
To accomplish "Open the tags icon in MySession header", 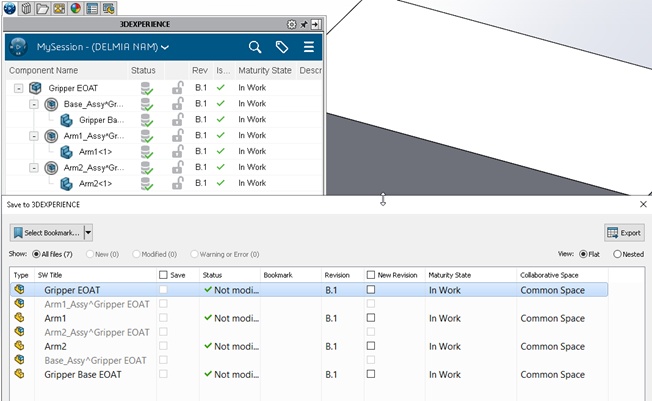I will pyautogui.click(x=282, y=47).
